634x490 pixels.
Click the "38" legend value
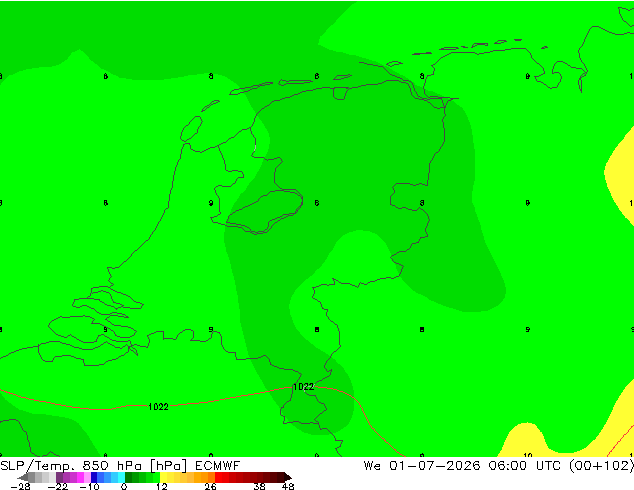coord(259,486)
